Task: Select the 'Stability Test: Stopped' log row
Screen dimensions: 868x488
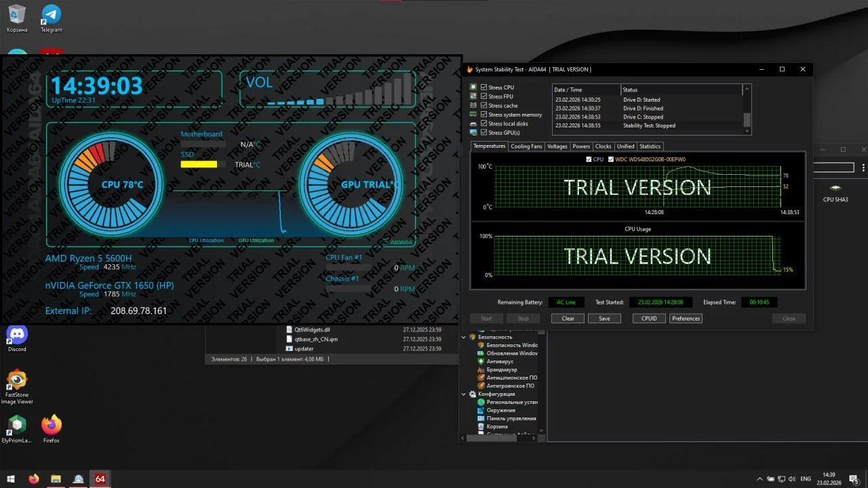Action: point(648,125)
